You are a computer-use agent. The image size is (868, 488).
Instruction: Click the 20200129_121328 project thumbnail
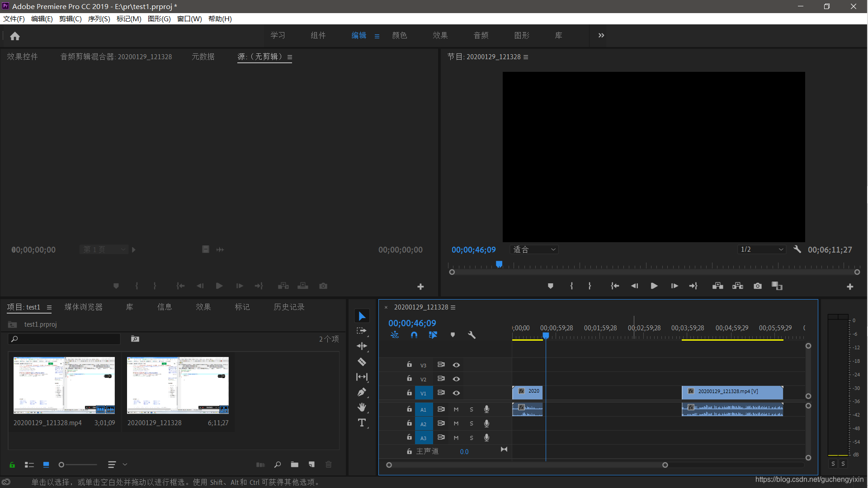point(177,385)
